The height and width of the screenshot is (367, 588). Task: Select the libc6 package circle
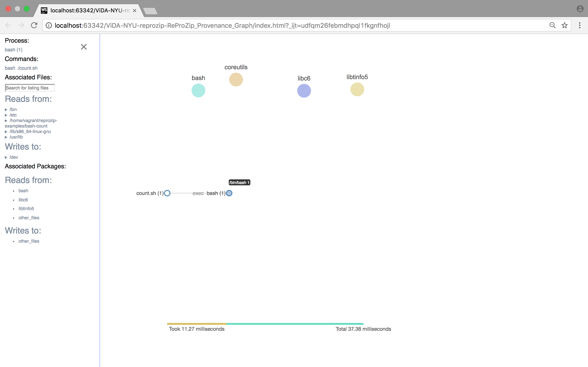pos(304,91)
